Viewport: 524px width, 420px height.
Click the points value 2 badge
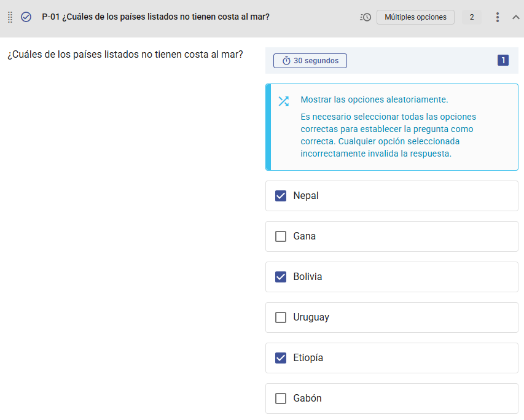[472, 17]
